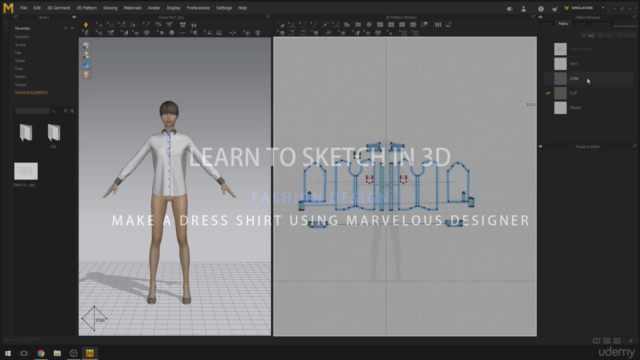Switch to the Buttonhole tab in Object Browser
Image resolution: width=640 pixels, height=360 pixels.
tap(601, 24)
